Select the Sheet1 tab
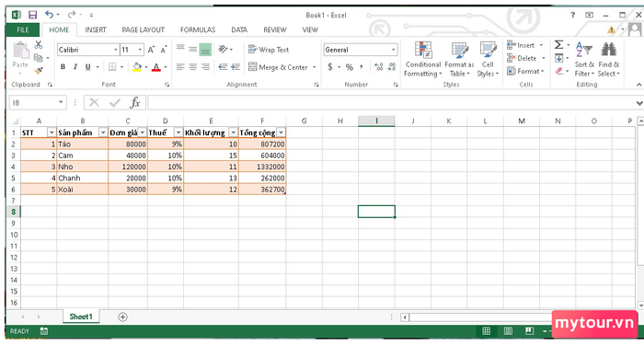This screenshot has width=644, height=346. [81, 317]
